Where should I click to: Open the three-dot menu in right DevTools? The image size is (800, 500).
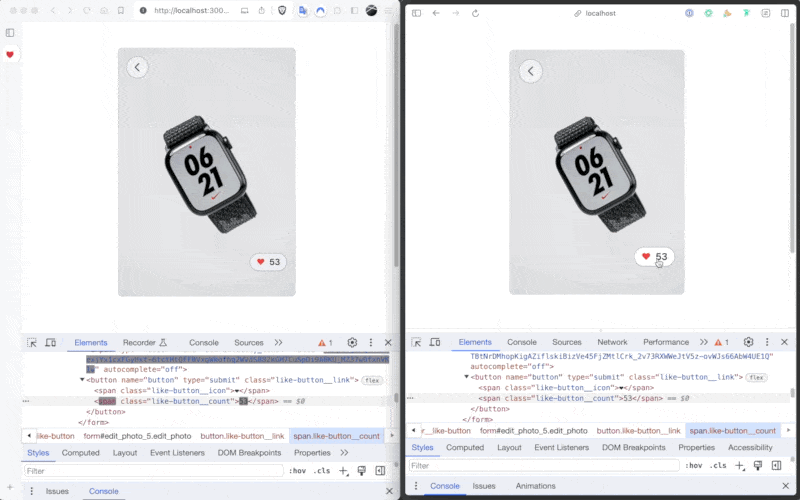[767, 342]
